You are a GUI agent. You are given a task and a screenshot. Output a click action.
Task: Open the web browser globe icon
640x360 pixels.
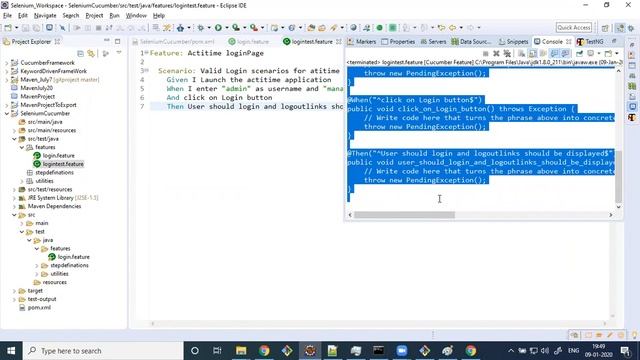(x=353, y=28)
